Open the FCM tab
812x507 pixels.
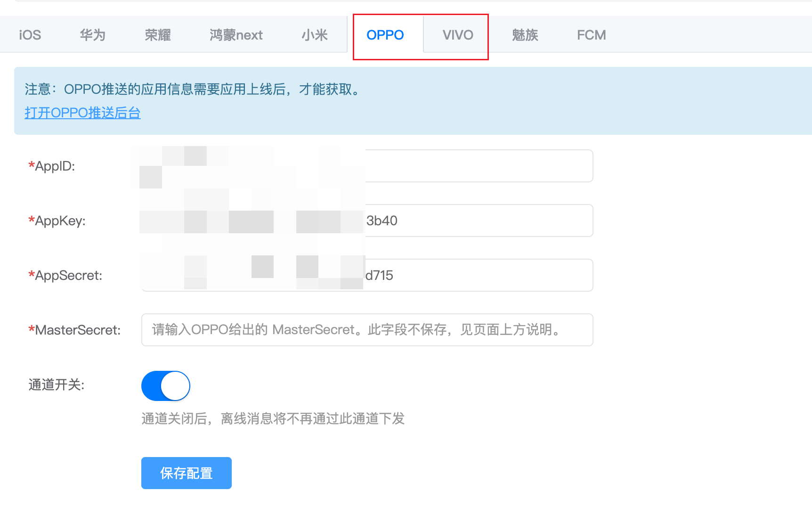[591, 35]
